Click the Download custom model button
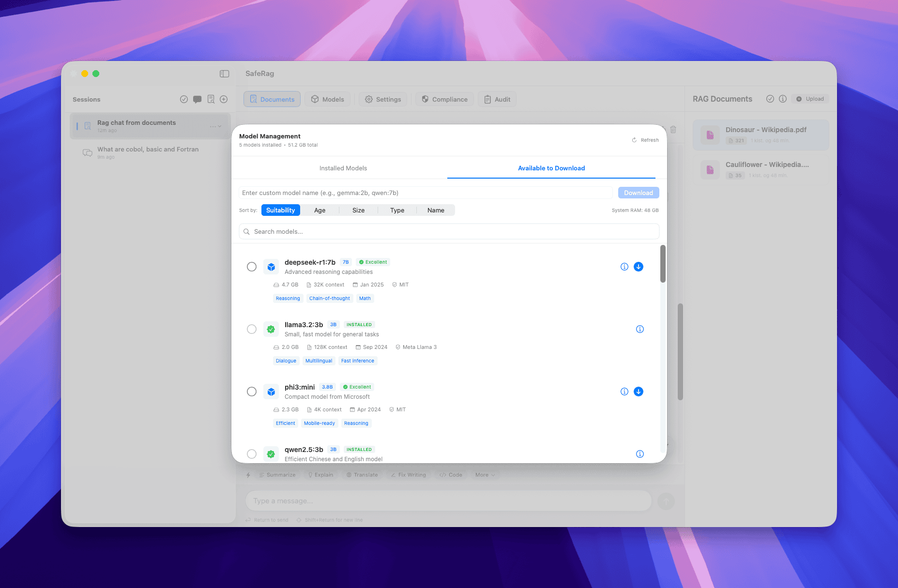This screenshot has width=898, height=588. pyautogui.click(x=638, y=193)
